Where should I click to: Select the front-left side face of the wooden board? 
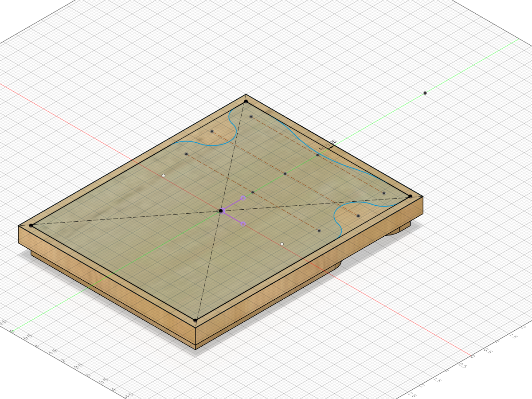(106, 286)
